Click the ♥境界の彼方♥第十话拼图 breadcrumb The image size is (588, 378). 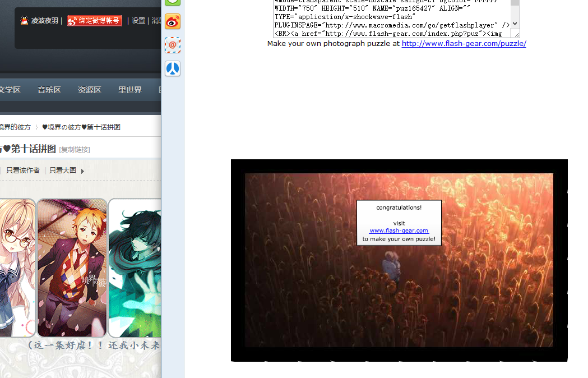point(81,127)
